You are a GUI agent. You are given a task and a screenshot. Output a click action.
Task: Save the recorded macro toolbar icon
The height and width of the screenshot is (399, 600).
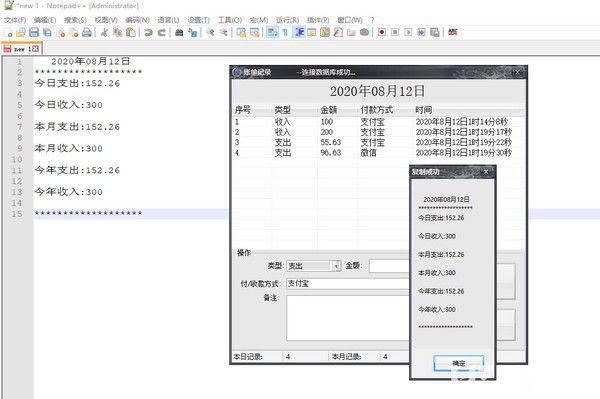coord(435,33)
